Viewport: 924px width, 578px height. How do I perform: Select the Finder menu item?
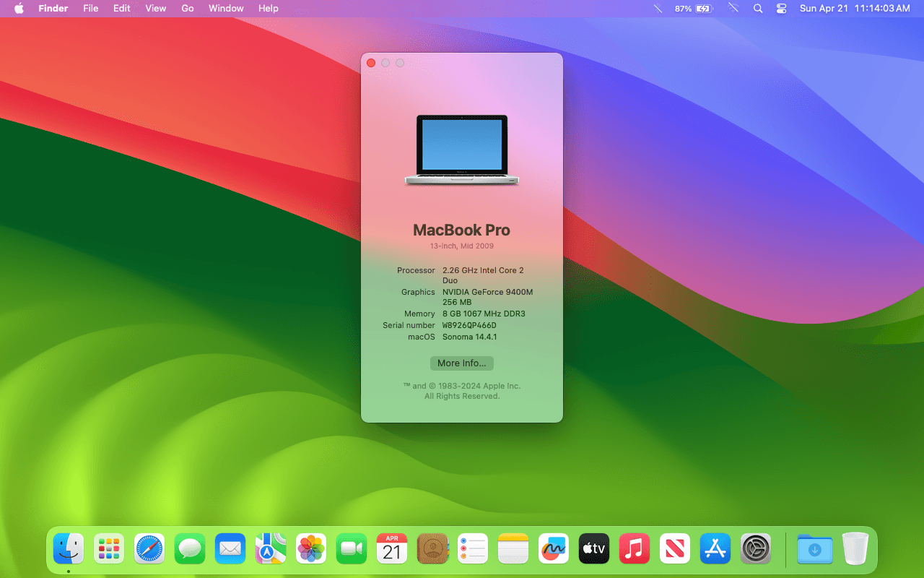(53, 9)
